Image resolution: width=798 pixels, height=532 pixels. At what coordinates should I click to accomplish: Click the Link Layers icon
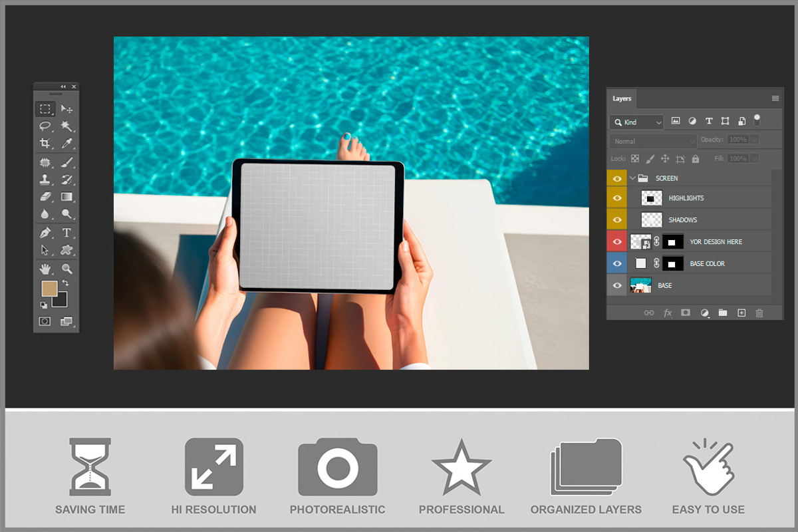[648, 313]
